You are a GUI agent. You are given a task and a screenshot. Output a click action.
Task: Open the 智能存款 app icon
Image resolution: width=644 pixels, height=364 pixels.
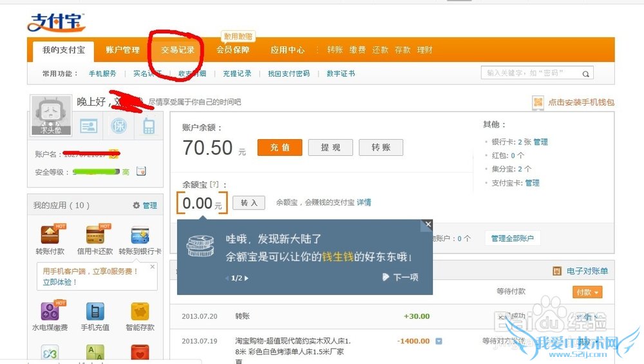[x=140, y=311]
